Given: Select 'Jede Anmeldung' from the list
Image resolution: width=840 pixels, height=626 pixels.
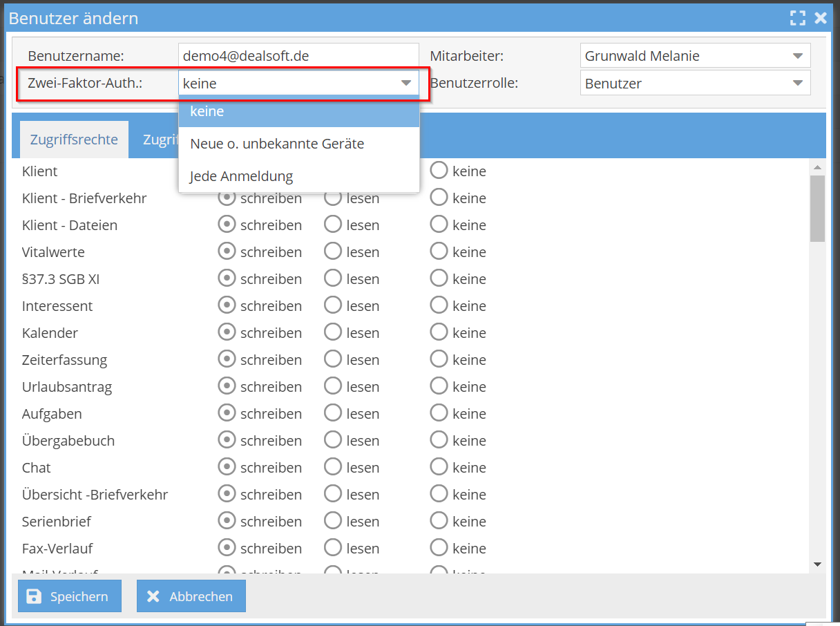Looking at the screenshot, I should point(242,176).
